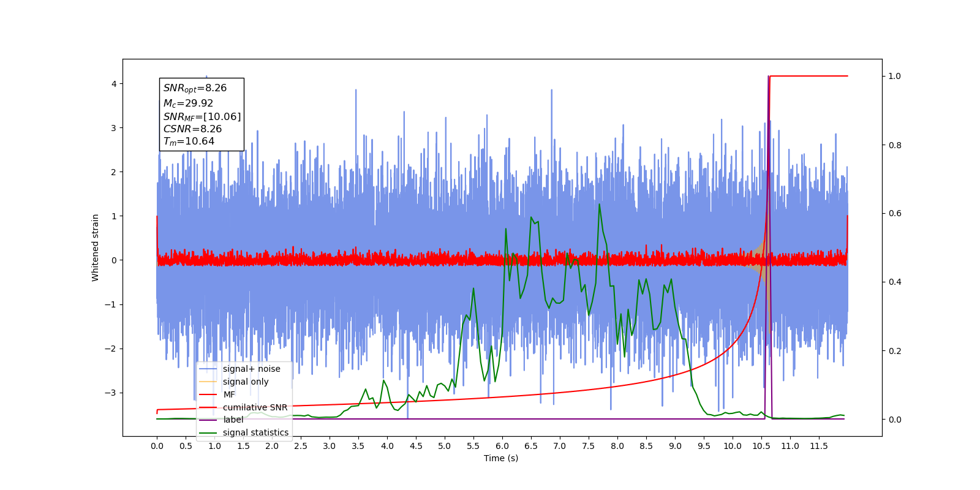Select the CSNR=8.26 annotation line
Screen dimensions: 980x490
coord(192,129)
